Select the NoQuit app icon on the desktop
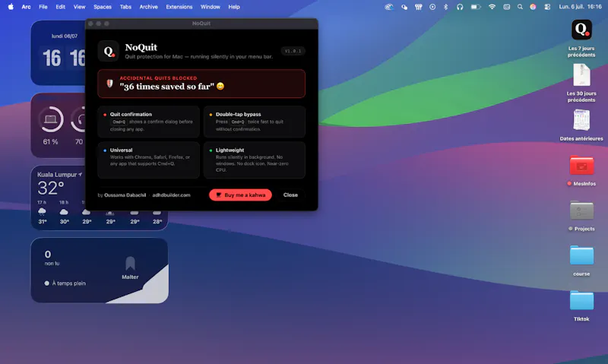This screenshot has height=364, width=608. 581,30
